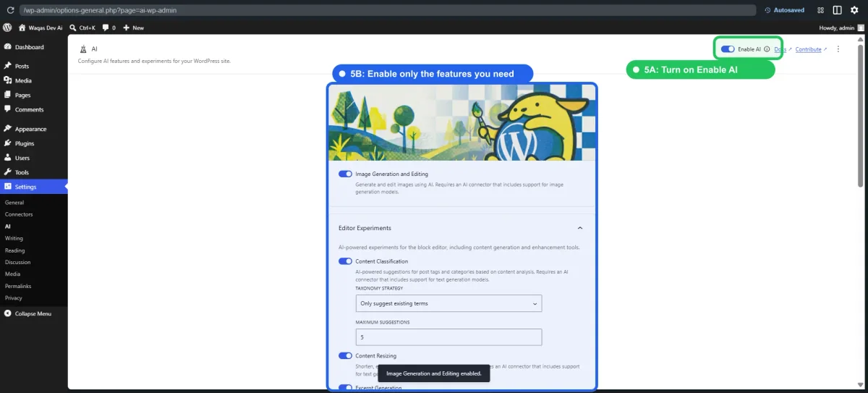Image resolution: width=868 pixels, height=393 pixels.
Task: Click the info icon beside Enable AI
Action: tap(767, 49)
